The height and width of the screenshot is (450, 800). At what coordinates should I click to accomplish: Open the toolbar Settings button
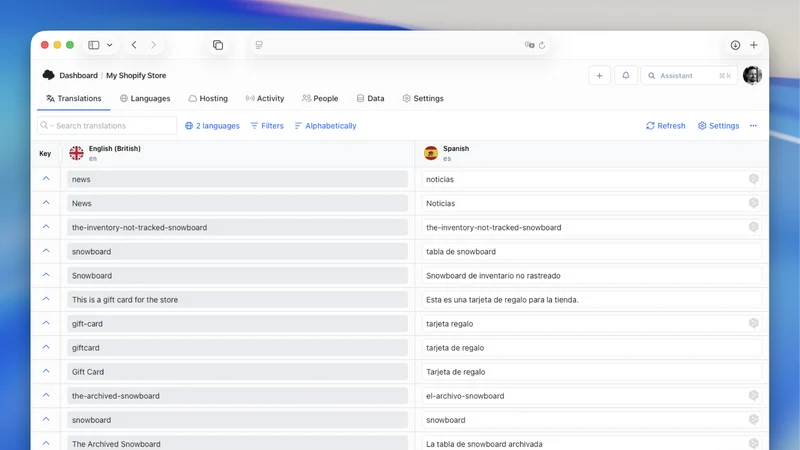(718, 126)
